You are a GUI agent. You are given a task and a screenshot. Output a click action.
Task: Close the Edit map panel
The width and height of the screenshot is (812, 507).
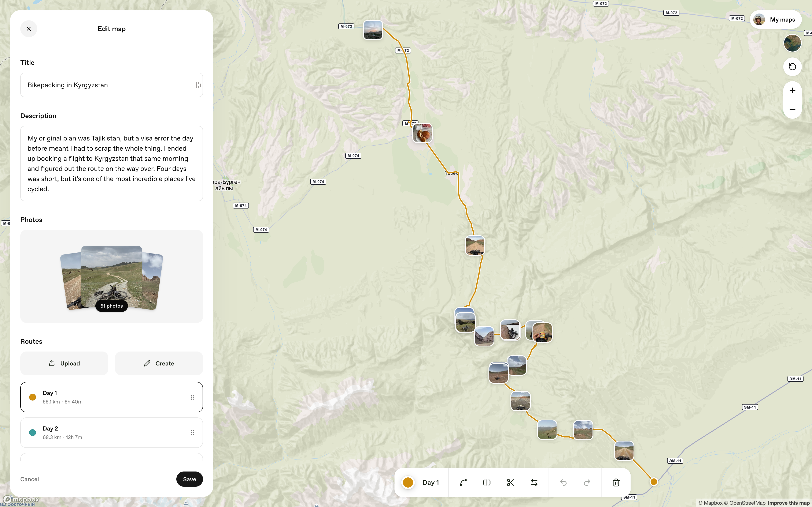tap(29, 29)
